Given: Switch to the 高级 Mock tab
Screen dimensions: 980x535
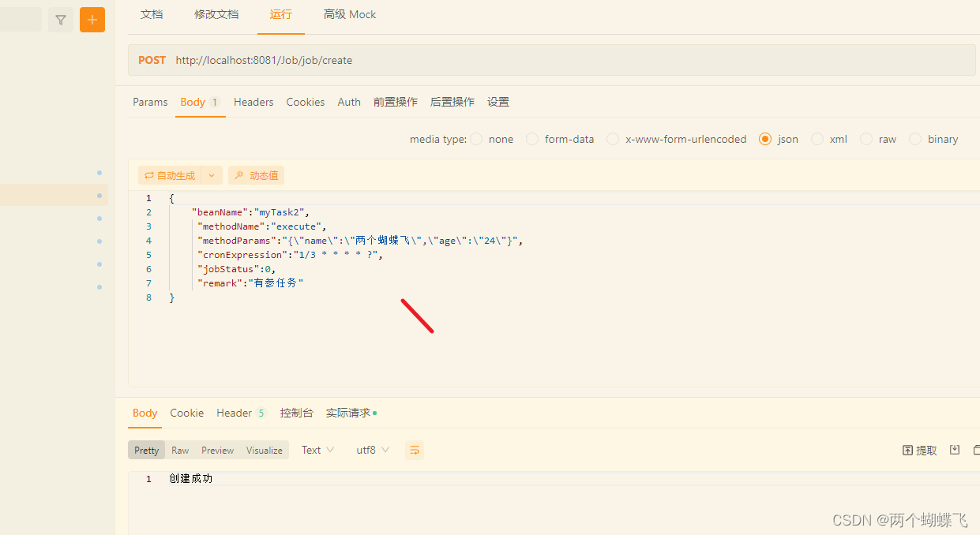Looking at the screenshot, I should (x=350, y=14).
